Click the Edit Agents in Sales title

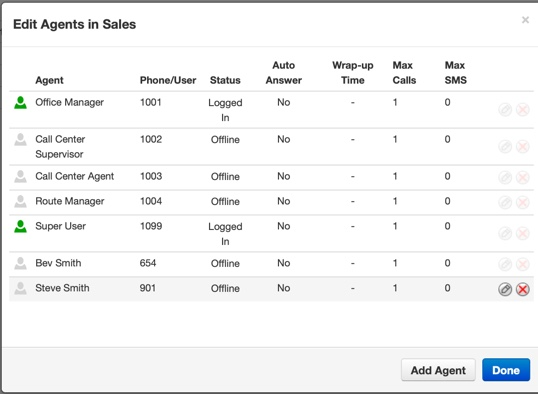(x=74, y=24)
